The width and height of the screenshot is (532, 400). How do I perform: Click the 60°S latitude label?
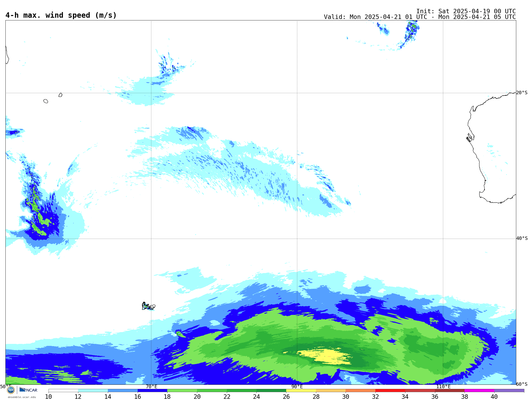click(522, 384)
